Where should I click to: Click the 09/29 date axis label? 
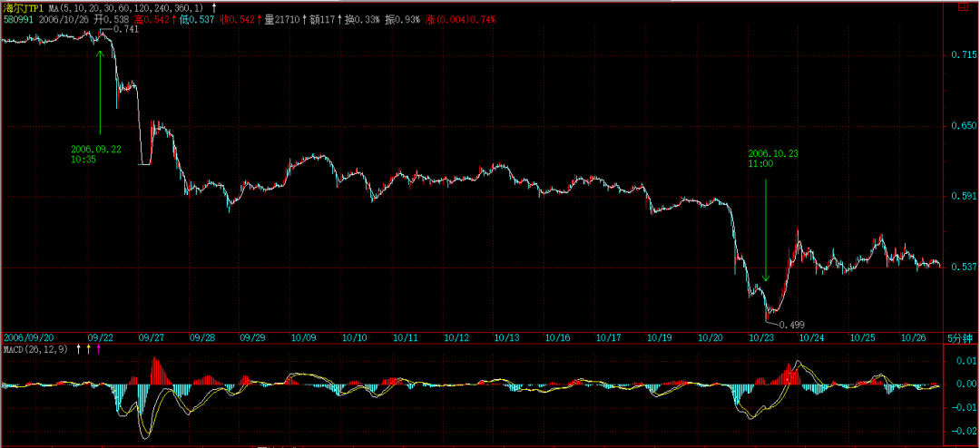[252, 337]
